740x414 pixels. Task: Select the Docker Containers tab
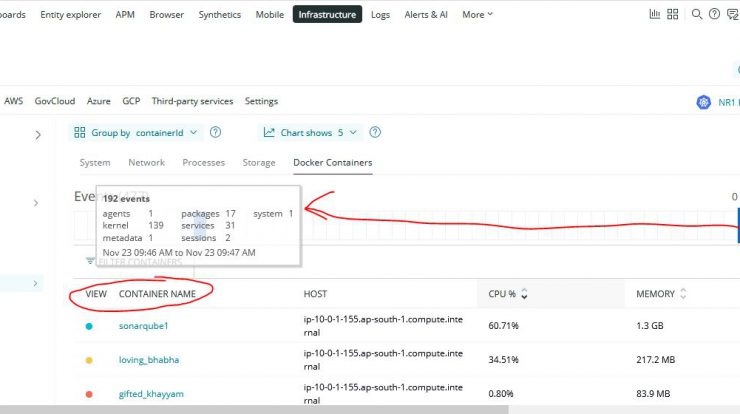coord(333,162)
